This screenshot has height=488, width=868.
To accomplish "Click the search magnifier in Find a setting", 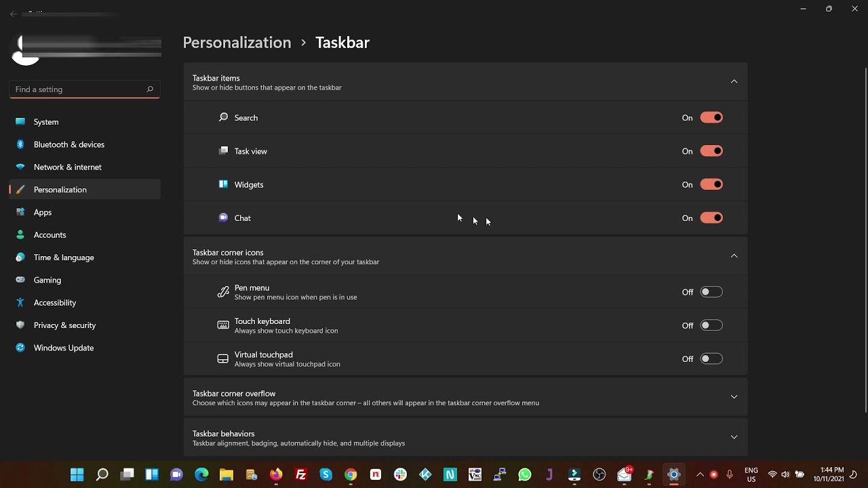I will 150,89.
